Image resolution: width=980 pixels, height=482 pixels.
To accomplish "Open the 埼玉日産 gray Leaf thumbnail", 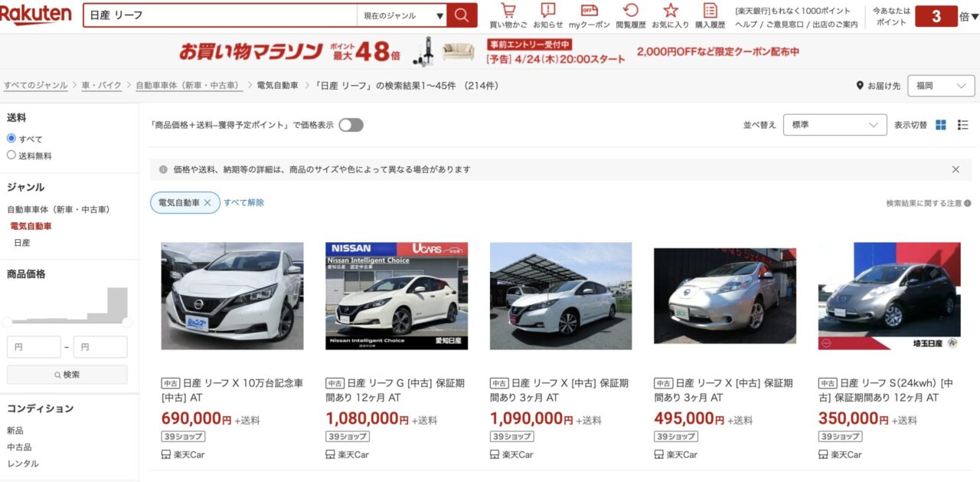I will 889,296.
